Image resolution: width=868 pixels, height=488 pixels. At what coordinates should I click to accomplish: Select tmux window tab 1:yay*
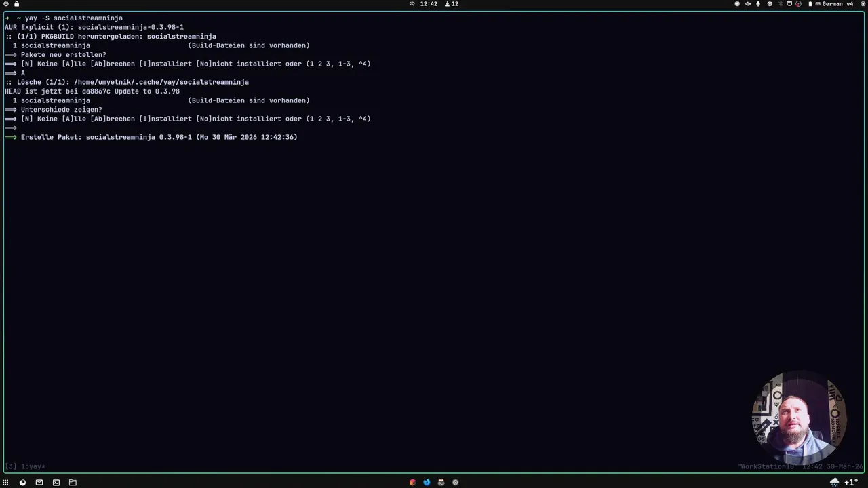point(33,466)
